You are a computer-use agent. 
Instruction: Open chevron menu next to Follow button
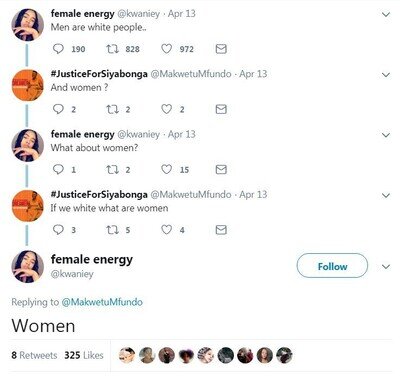[386, 267]
